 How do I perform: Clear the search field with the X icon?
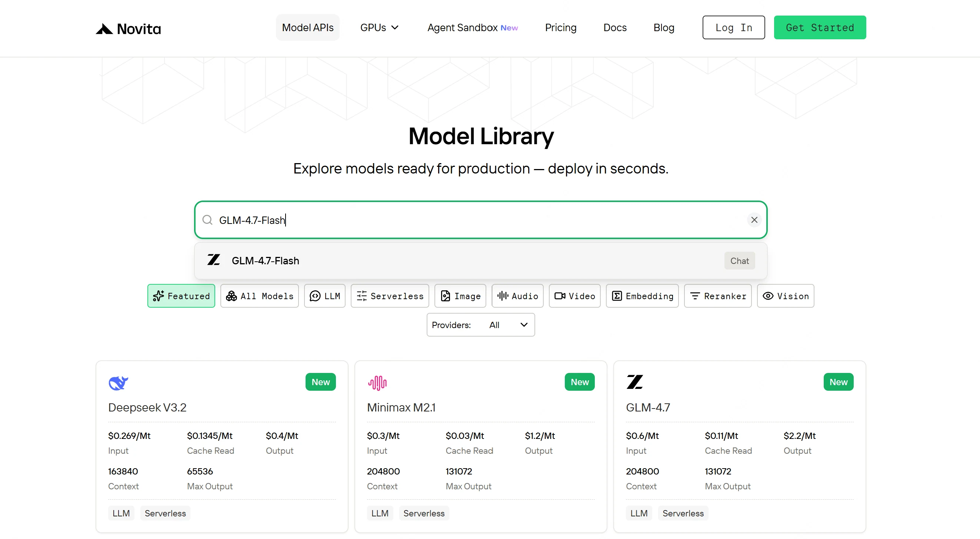pos(754,220)
